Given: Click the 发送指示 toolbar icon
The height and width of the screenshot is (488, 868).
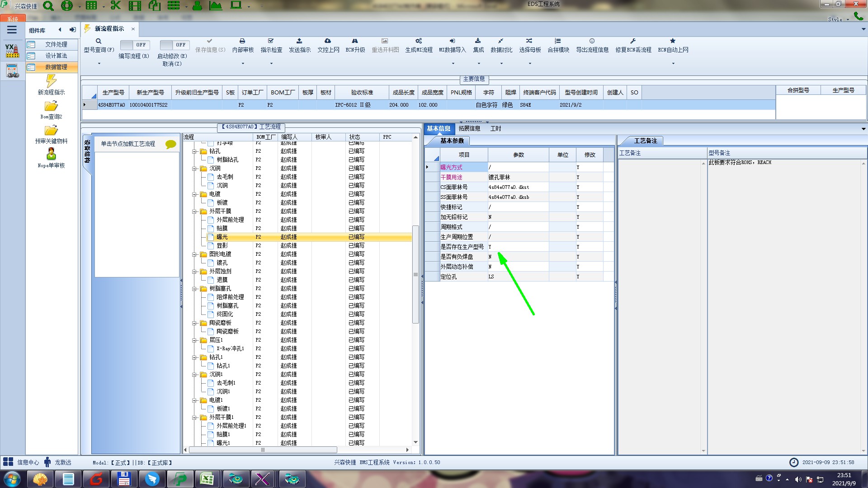Looking at the screenshot, I should 299,41.
